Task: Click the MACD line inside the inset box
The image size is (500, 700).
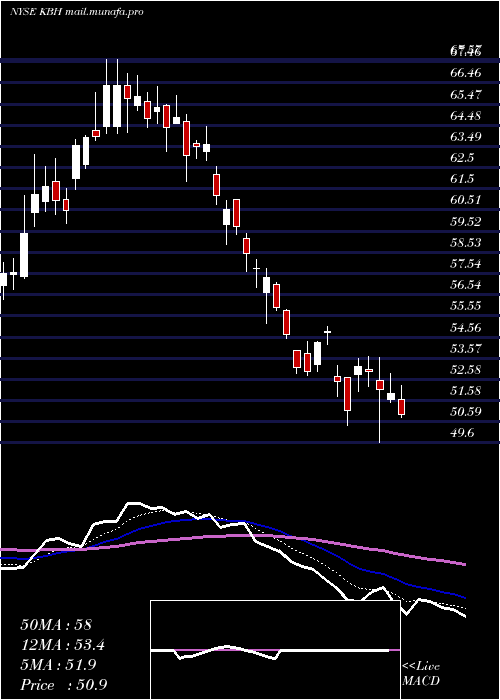Action: pos(270,651)
